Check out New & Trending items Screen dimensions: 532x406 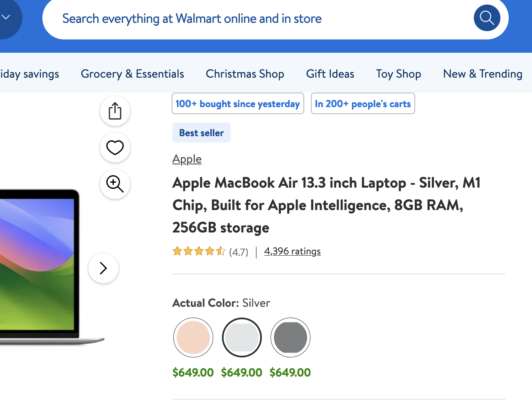[482, 74]
